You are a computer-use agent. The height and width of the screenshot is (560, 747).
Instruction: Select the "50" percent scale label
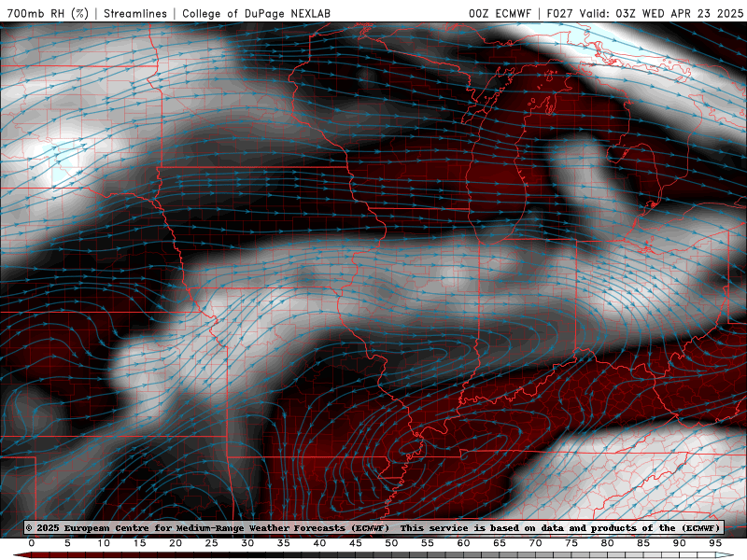coord(391,543)
